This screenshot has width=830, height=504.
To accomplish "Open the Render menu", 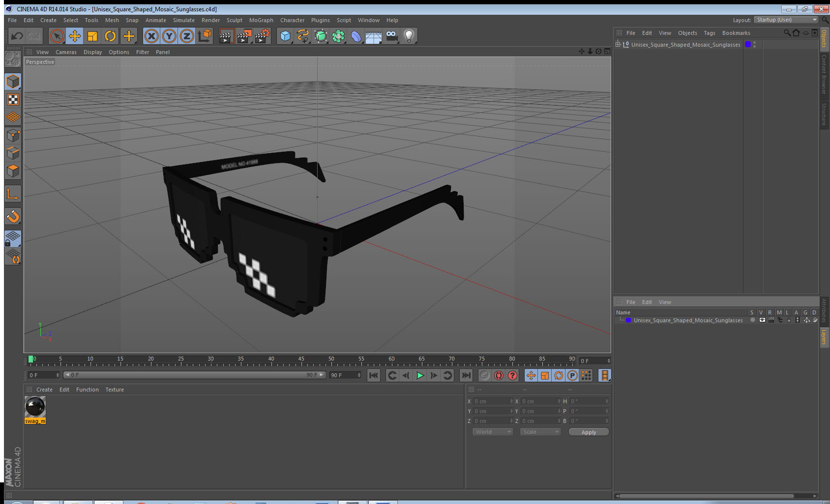I will [x=210, y=20].
